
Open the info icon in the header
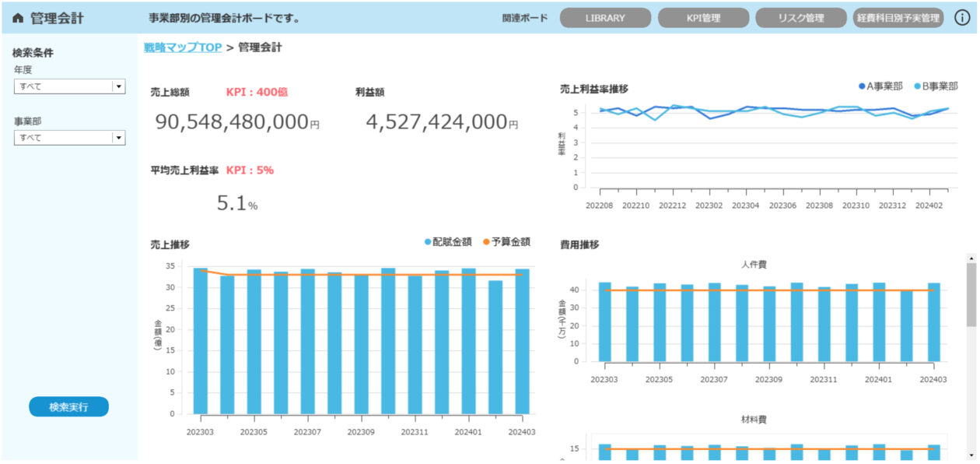tap(961, 18)
